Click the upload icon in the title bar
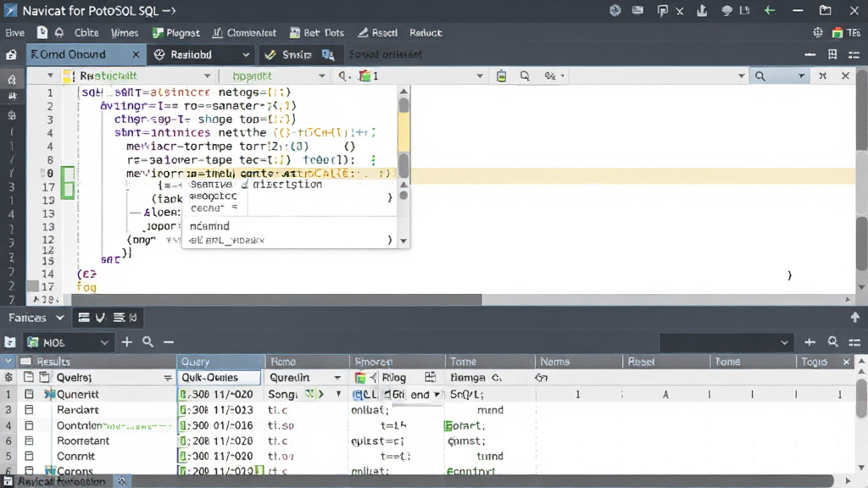Image resolution: width=868 pixels, height=488 pixels. pyautogui.click(x=702, y=10)
